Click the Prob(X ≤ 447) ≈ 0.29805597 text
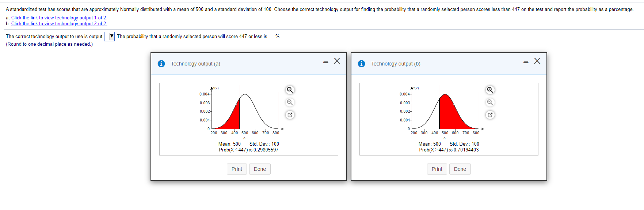This screenshot has height=210, width=644. (249, 150)
